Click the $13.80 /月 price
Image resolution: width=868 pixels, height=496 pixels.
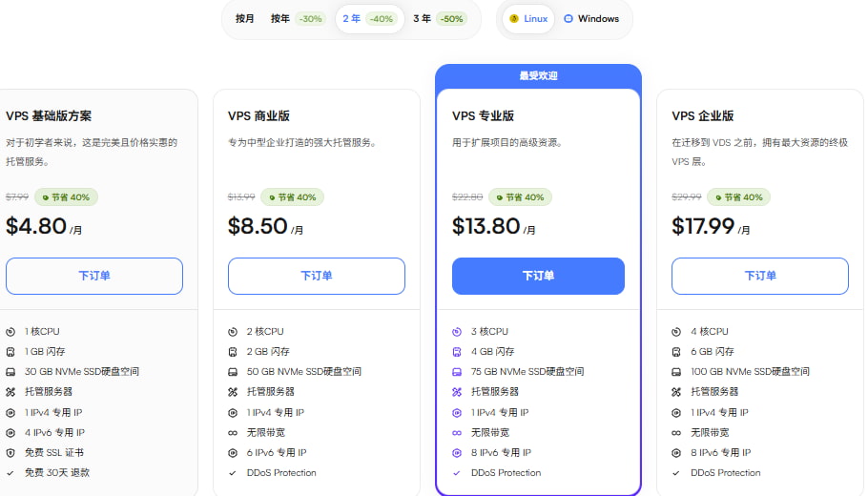click(493, 226)
